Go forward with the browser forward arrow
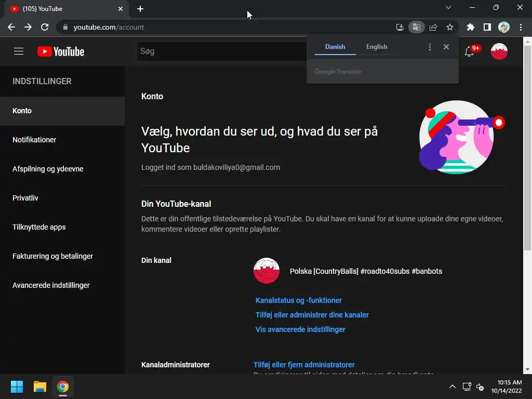 (x=28, y=27)
